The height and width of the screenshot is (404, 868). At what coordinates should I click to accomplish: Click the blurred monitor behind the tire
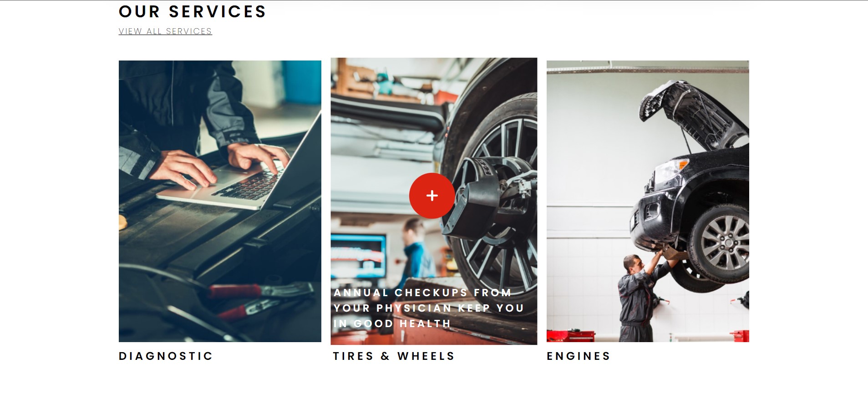tap(358, 256)
